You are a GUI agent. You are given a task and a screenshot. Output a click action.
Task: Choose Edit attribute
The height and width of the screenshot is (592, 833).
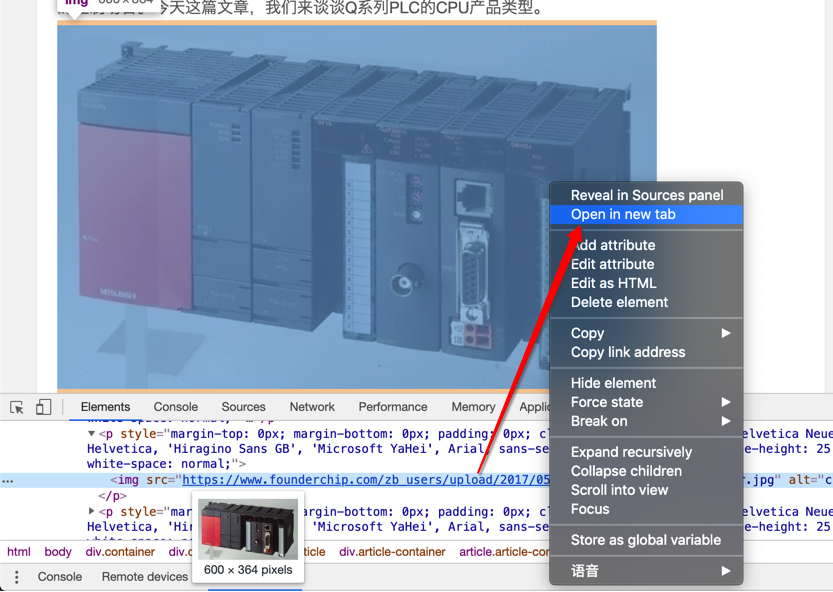tap(646, 264)
